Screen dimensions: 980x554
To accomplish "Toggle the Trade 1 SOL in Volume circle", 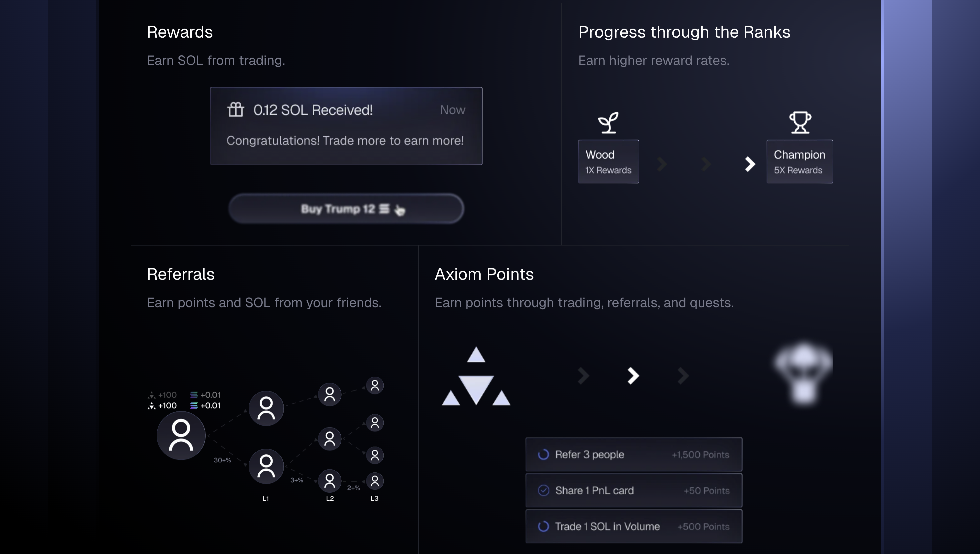I will click(543, 526).
